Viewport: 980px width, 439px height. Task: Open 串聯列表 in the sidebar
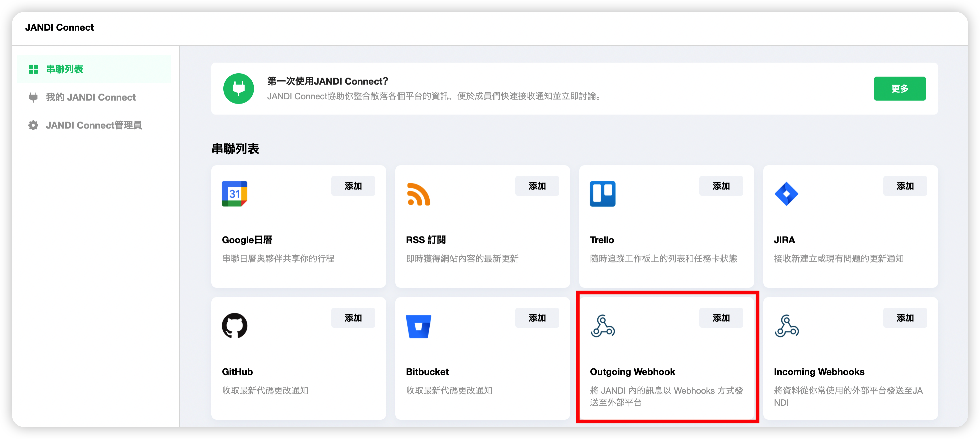(64, 69)
